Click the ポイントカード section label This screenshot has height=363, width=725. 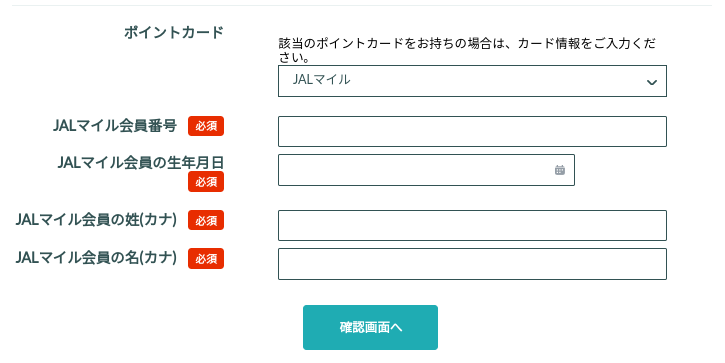click(174, 32)
